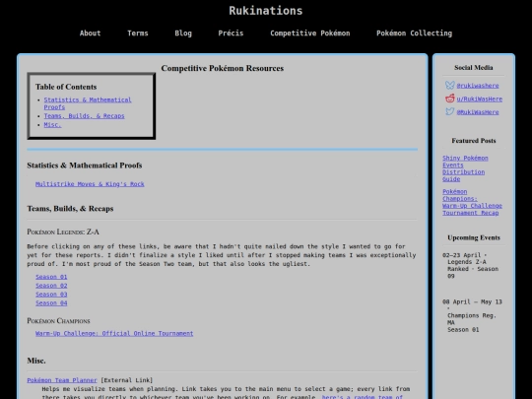This screenshot has width=532, height=399.
Task: Click the Legends Z-A Ranked Season 09 event
Action: pyautogui.click(x=471, y=265)
